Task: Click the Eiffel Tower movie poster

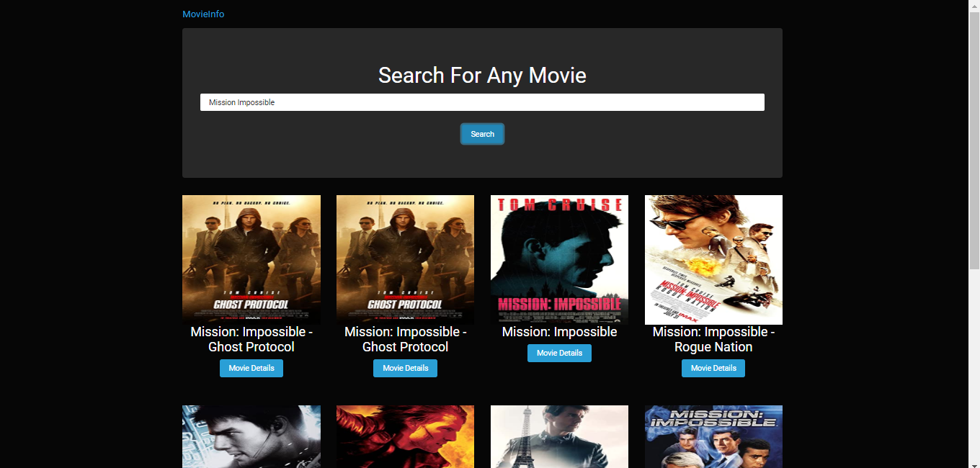Action: tap(559, 436)
